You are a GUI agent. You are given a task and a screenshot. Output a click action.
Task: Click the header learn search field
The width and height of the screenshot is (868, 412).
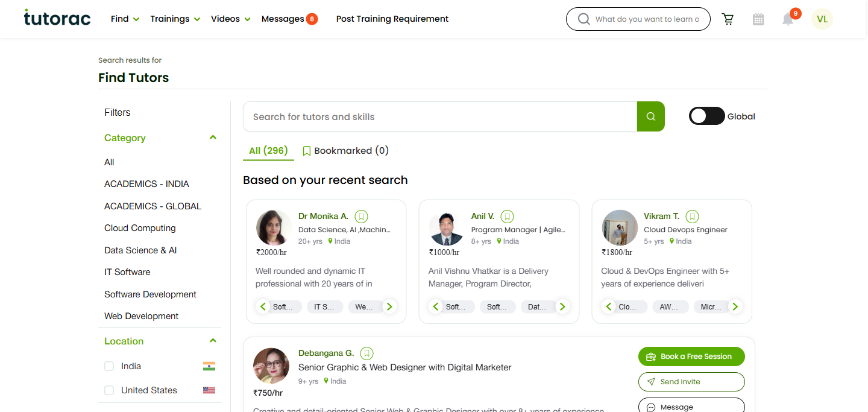tap(647, 19)
